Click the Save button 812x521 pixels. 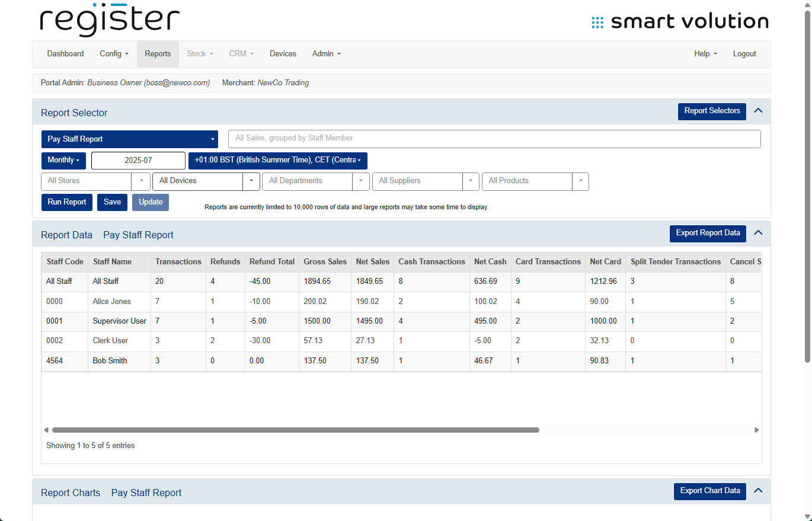112,202
